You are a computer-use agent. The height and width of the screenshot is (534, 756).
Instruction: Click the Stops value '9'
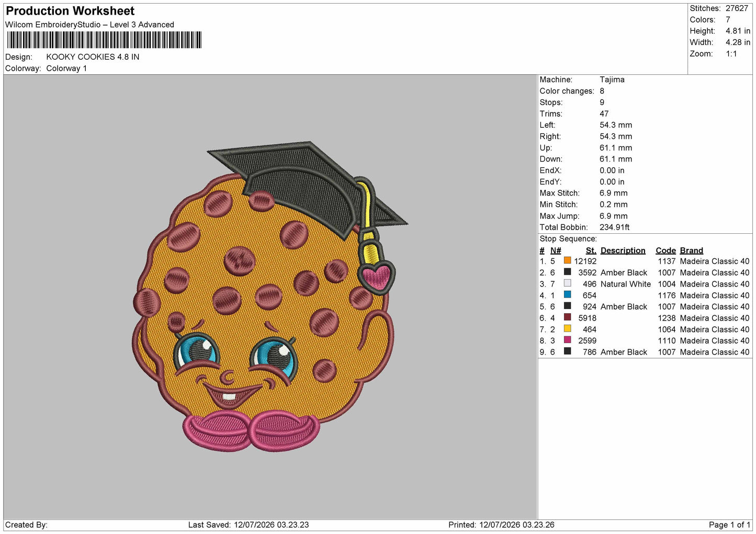(x=602, y=103)
